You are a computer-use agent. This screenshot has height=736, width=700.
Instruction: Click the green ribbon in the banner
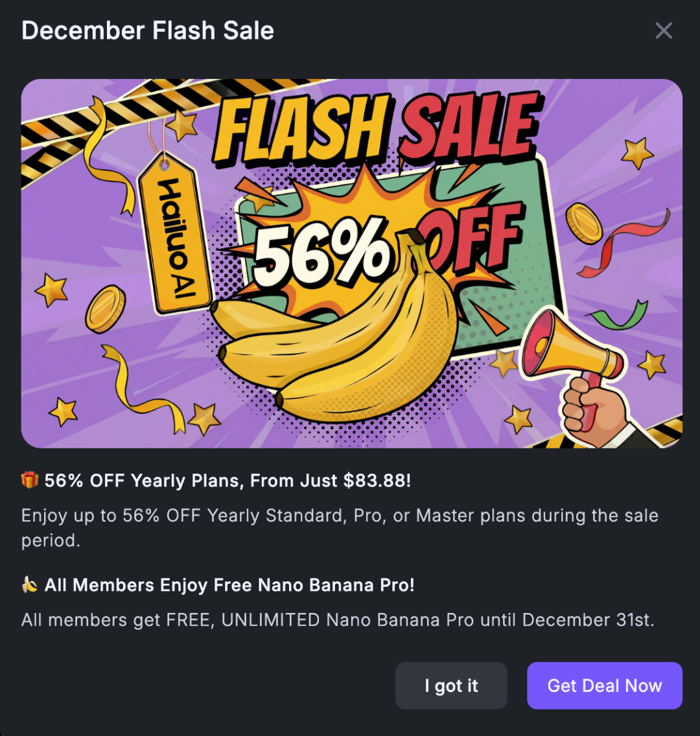click(x=619, y=315)
